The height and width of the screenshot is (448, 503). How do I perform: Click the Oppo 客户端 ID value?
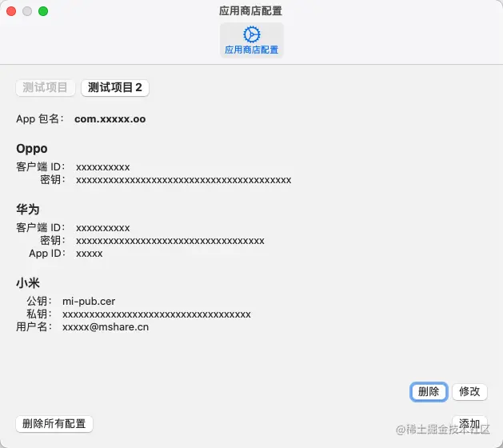pyautogui.click(x=103, y=167)
